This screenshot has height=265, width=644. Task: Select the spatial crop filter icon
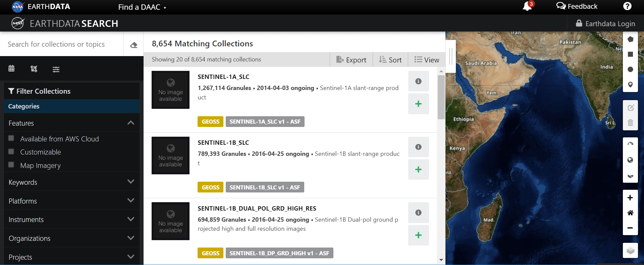pyautogui.click(x=34, y=69)
